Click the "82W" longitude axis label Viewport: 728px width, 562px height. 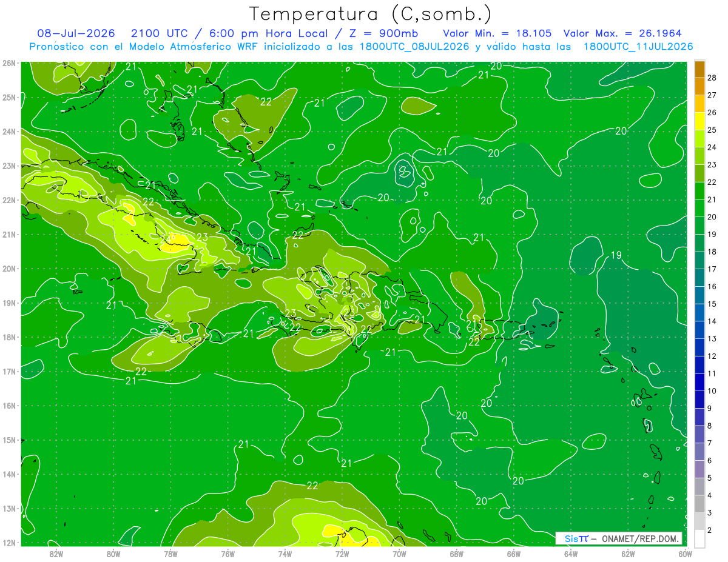(56, 554)
